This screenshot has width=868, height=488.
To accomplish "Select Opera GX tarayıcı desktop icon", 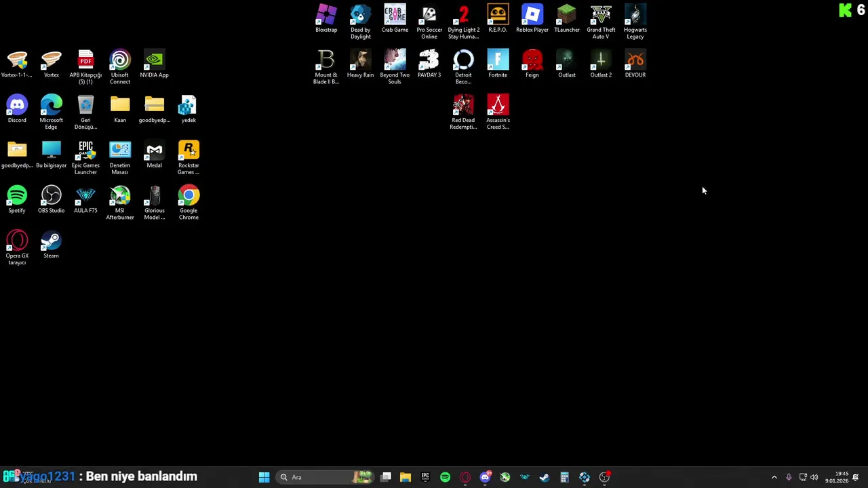I will click(x=17, y=247).
